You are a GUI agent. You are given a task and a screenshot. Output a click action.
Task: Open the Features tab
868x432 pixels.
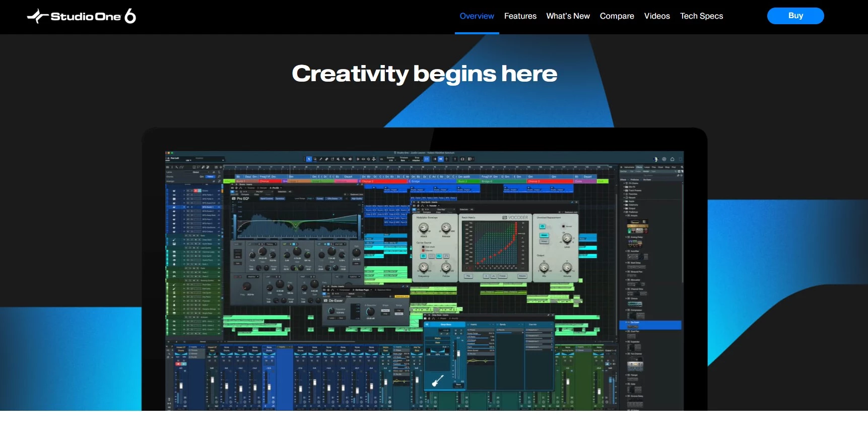click(520, 16)
